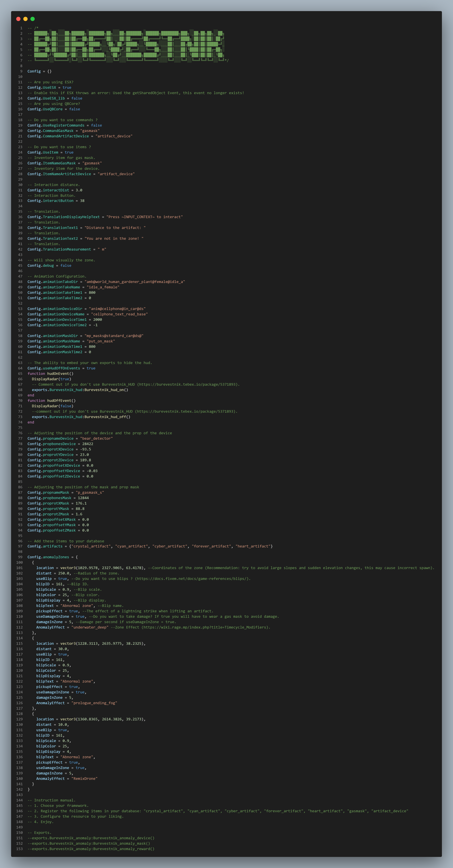Click the comment '-- Instruction manual.'
This screenshot has height=868, width=453.
pos(51,800)
